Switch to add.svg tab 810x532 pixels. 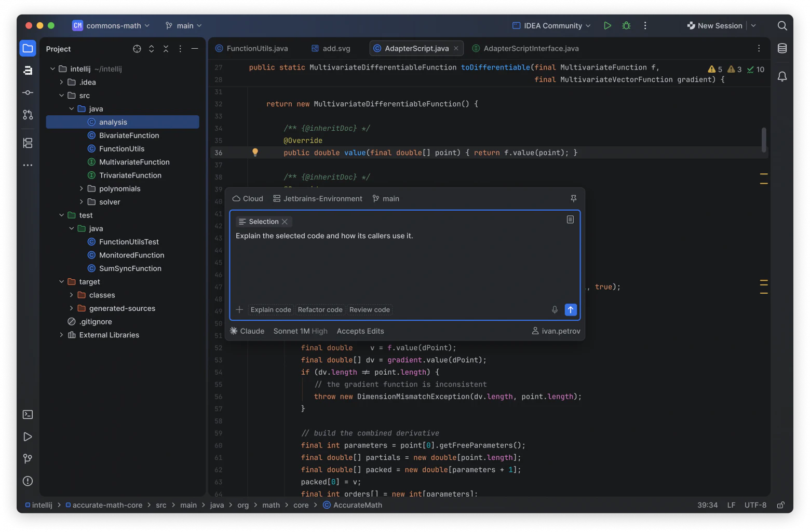point(331,48)
